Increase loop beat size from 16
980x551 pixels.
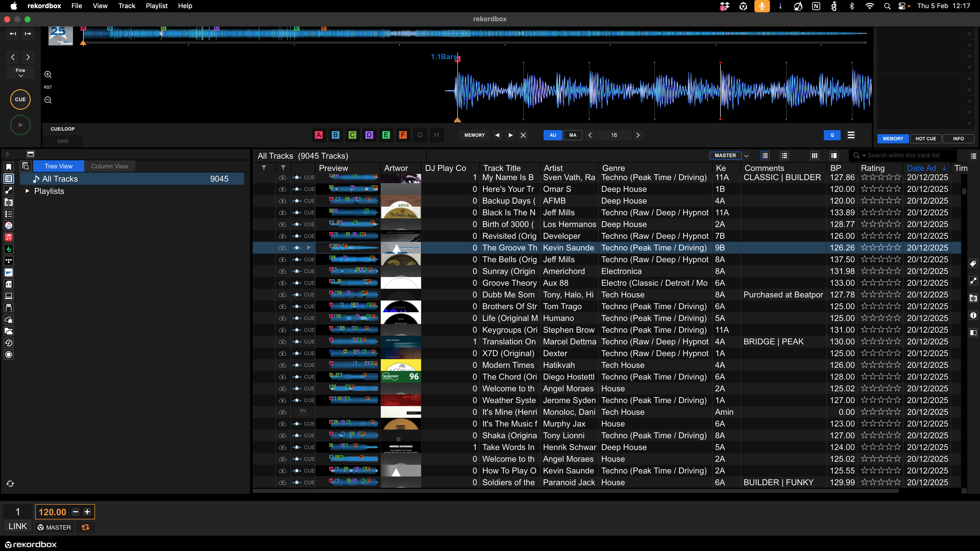(638, 135)
